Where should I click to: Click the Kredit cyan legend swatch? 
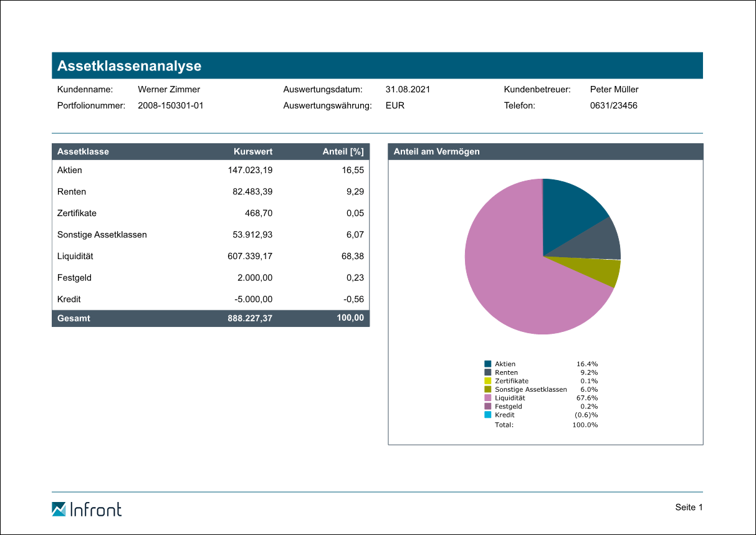[x=488, y=414]
